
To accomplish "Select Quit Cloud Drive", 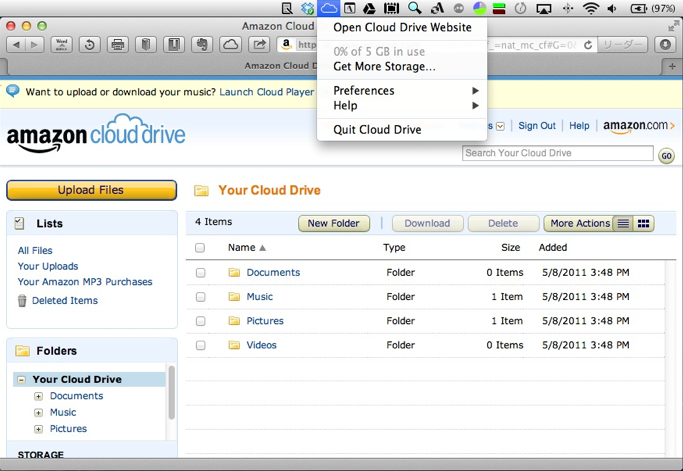I will click(402, 130).
